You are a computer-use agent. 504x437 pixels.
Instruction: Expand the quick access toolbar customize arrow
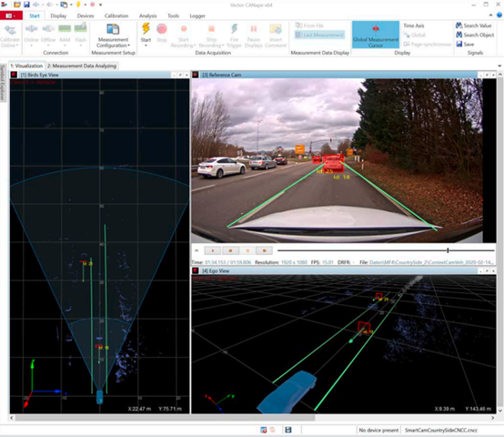[100, 5]
